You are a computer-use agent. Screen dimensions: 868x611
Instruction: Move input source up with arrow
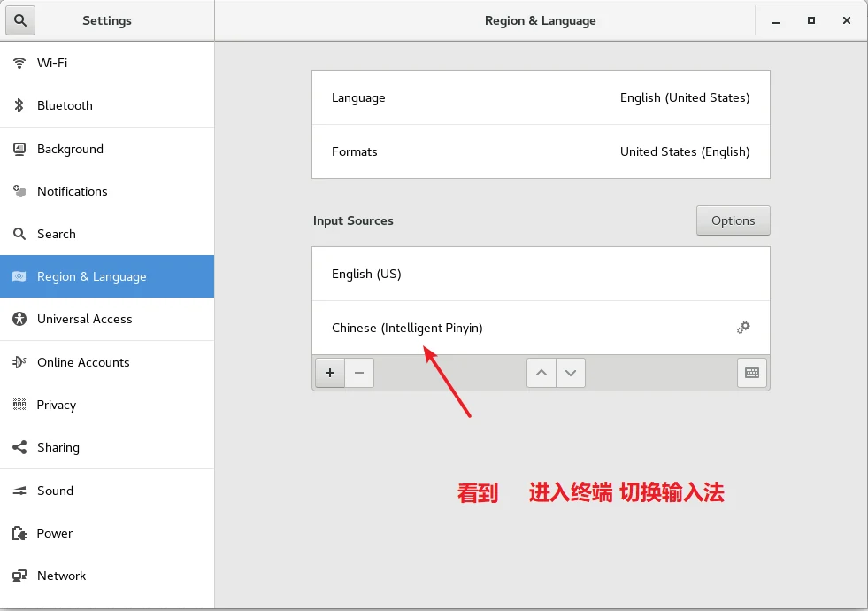tap(542, 373)
